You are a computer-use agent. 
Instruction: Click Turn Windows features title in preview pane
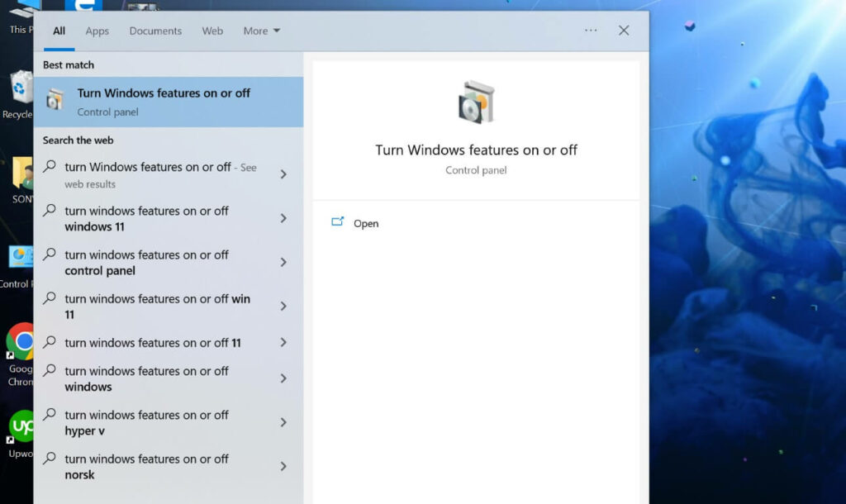click(476, 150)
